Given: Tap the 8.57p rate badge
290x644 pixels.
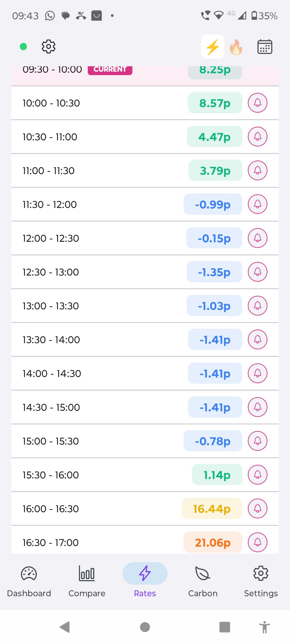Looking at the screenshot, I should [215, 103].
